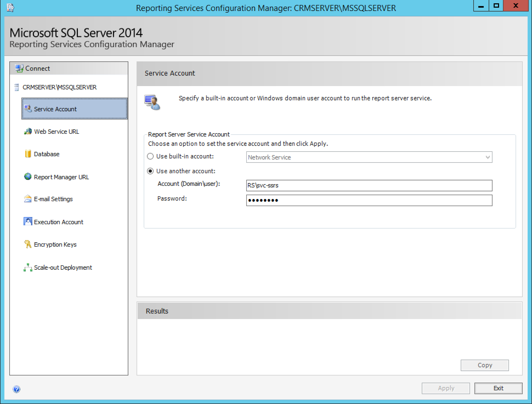Click into the Password field

[369, 200]
